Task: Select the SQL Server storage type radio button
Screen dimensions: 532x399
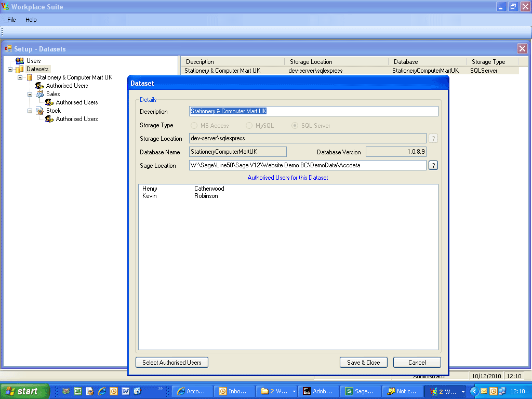Action: [x=295, y=126]
